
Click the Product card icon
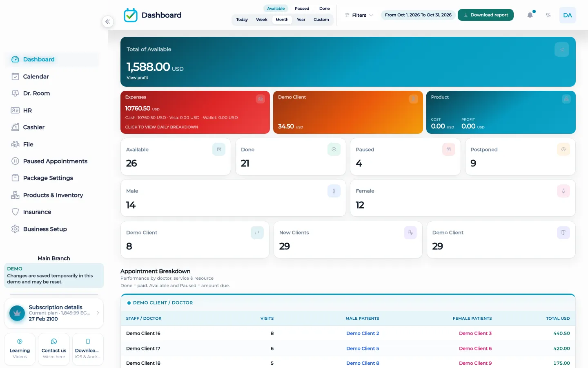click(566, 99)
